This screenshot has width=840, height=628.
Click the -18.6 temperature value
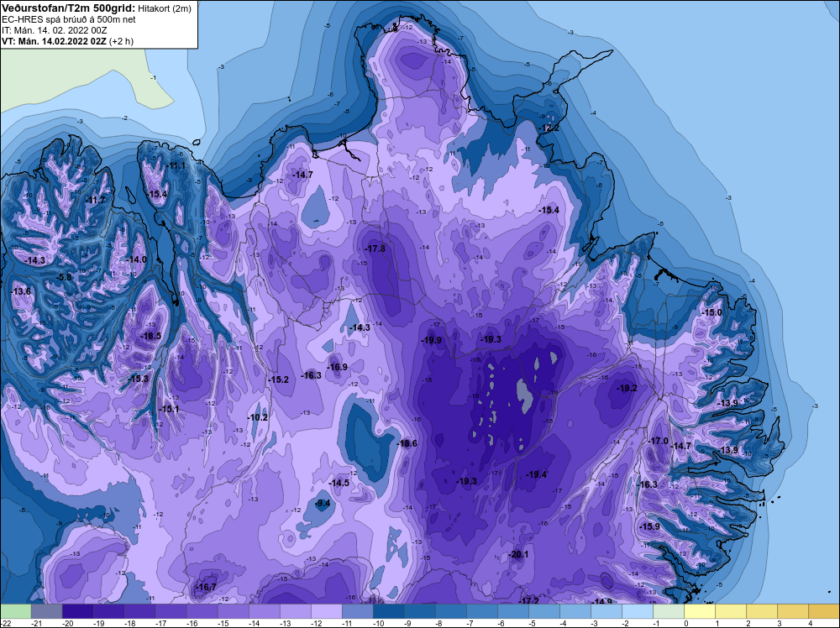point(407,443)
